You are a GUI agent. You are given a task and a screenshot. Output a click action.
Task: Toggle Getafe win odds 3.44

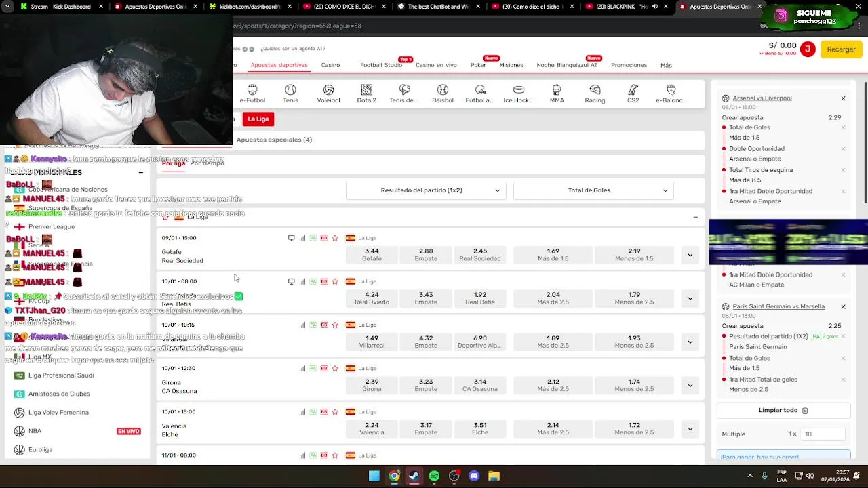pos(372,254)
